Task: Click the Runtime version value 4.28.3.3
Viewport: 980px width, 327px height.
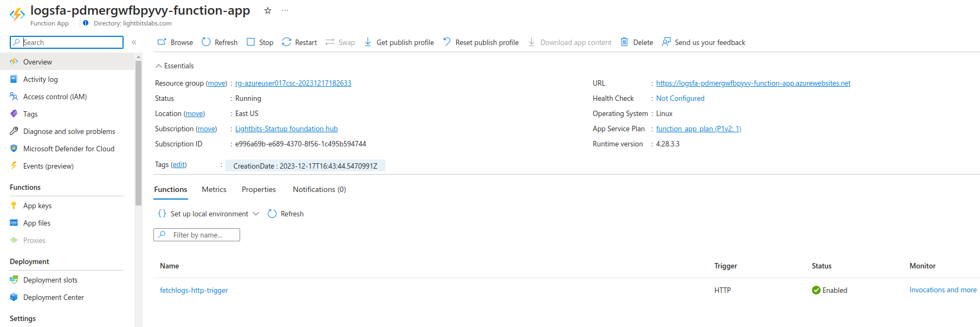Action: [x=668, y=144]
